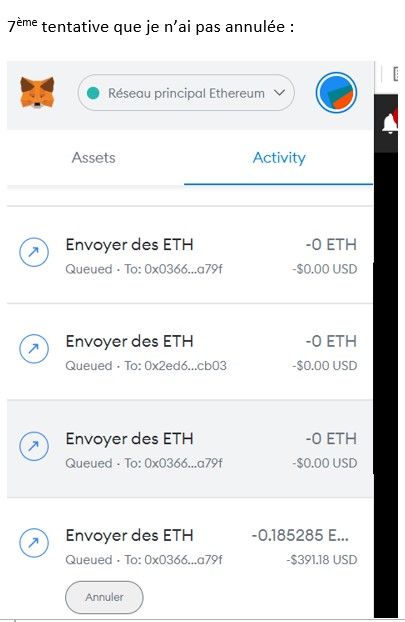This screenshot has width=405, height=622.
Task: Click send arrow icon of highlighted third transaction
Action: [x=34, y=446]
